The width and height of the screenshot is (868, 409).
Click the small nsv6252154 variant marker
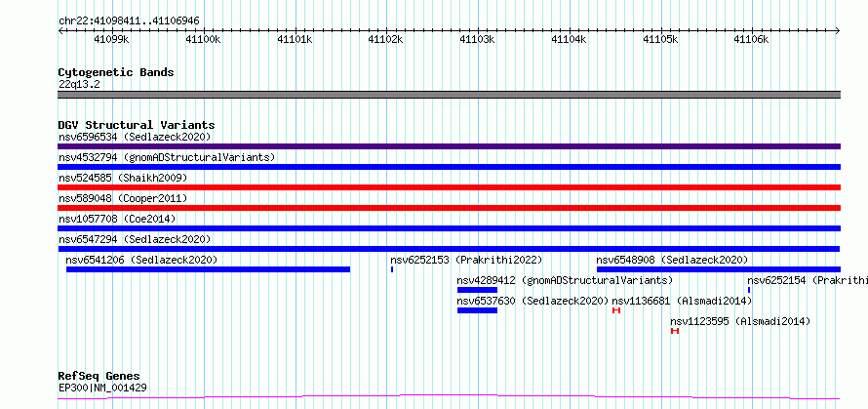tap(749, 290)
